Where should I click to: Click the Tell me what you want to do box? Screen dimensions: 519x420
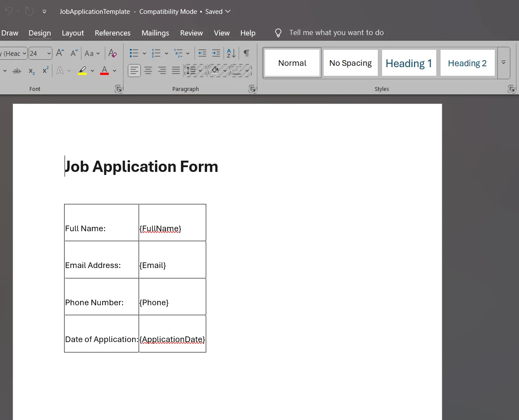coord(336,33)
